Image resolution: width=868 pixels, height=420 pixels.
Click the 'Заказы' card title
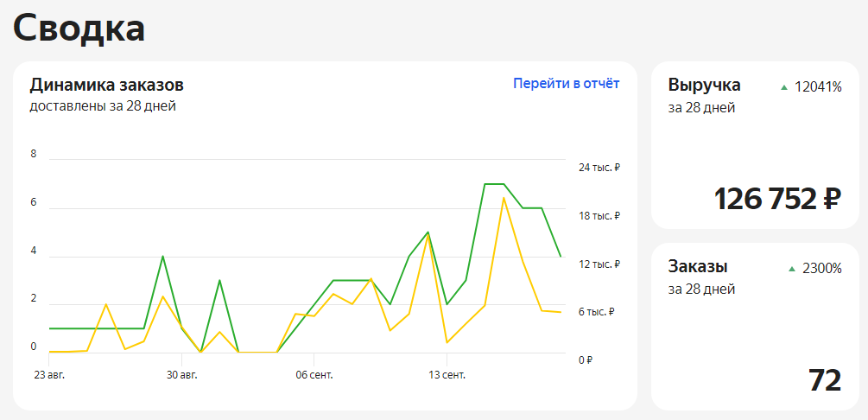[x=698, y=266]
